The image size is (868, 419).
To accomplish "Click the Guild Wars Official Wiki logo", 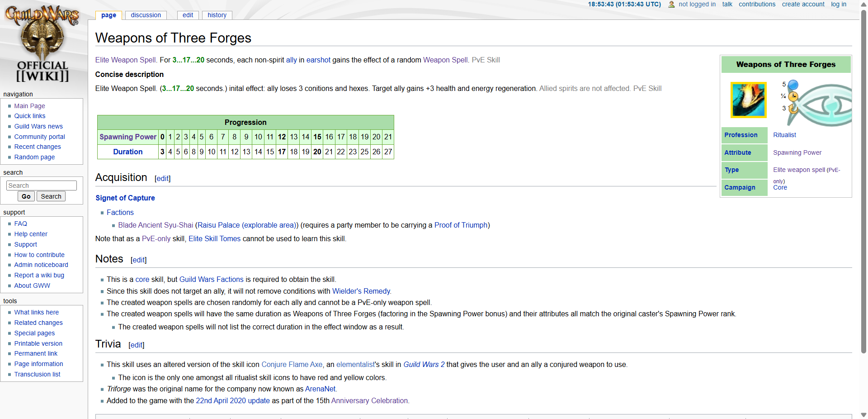I will [42, 44].
